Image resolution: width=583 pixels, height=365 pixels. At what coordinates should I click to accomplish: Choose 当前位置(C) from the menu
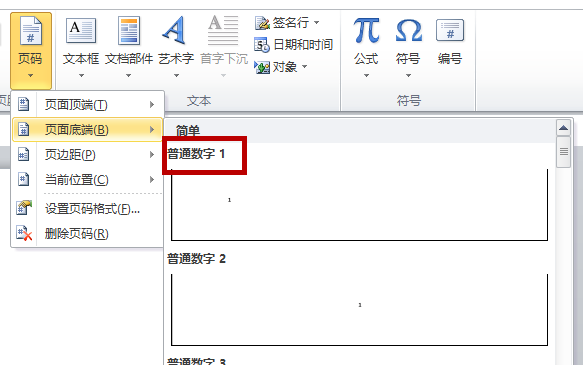coord(88,180)
